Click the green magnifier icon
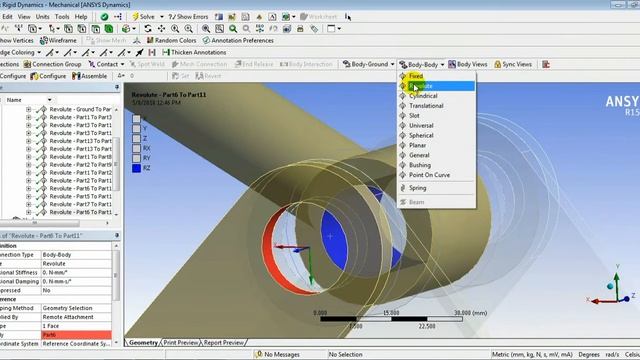Viewport: 640px width, 360px height. [x=233, y=29]
